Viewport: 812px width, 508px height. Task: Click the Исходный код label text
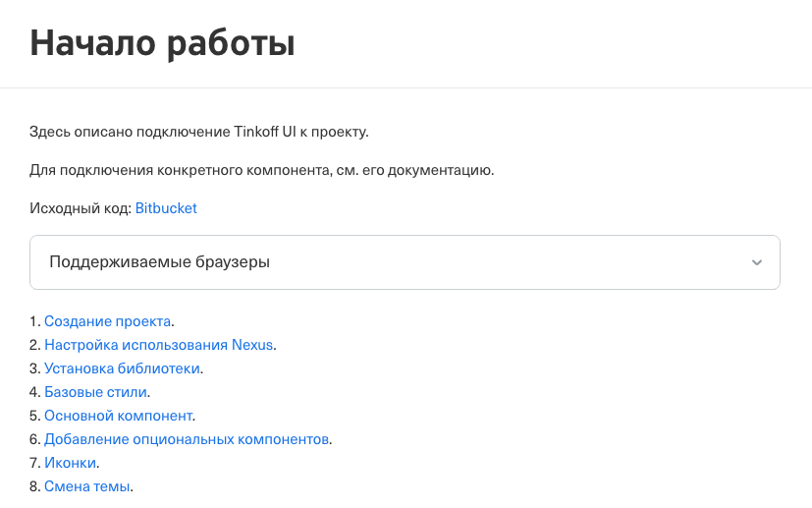coord(80,208)
